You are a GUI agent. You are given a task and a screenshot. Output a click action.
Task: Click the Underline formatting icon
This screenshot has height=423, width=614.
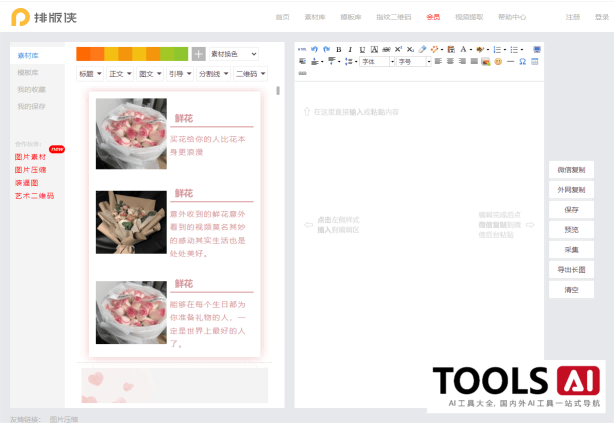tap(361, 49)
